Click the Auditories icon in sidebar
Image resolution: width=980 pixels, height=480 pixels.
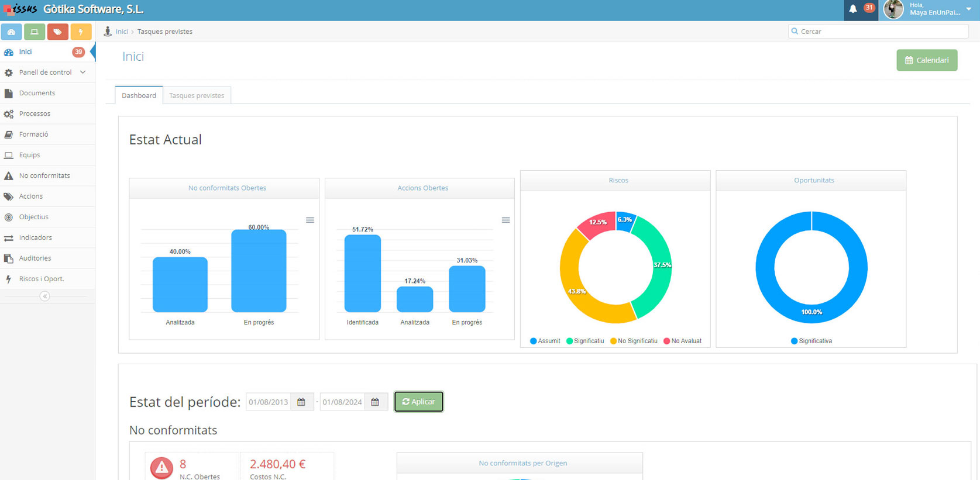[x=9, y=258]
